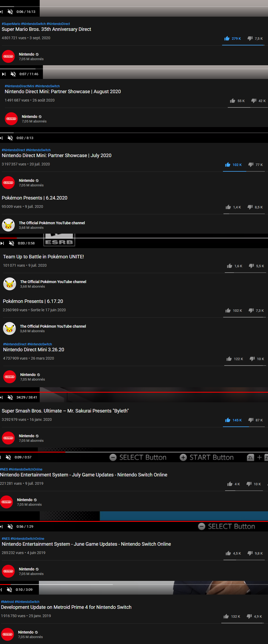Dislike the NES June Game Updates video
Viewport: 268px width, 644px height.
click(x=250, y=553)
